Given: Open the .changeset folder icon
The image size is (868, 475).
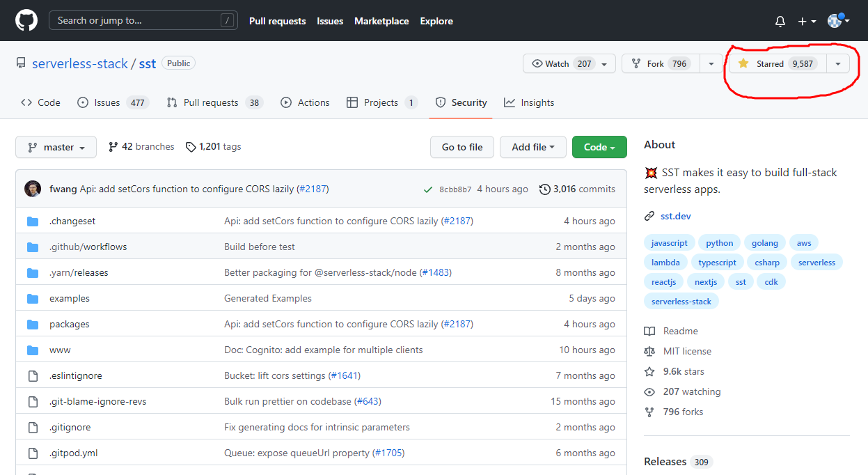Looking at the screenshot, I should pyautogui.click(x=33, y=221).
